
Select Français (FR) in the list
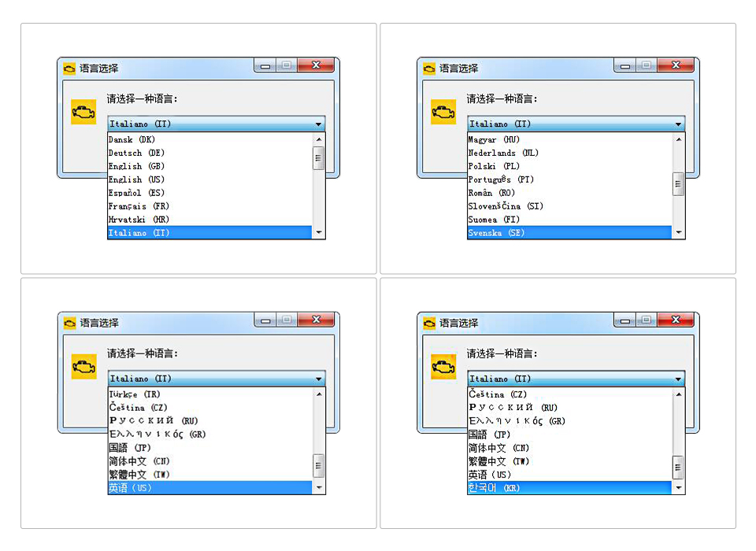point(209,206)
